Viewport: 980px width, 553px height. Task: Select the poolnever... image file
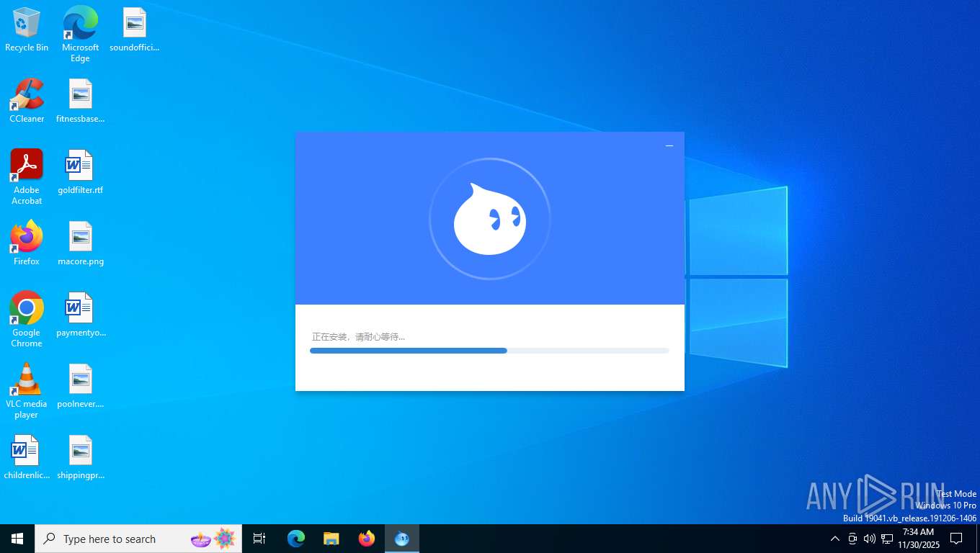80,386
